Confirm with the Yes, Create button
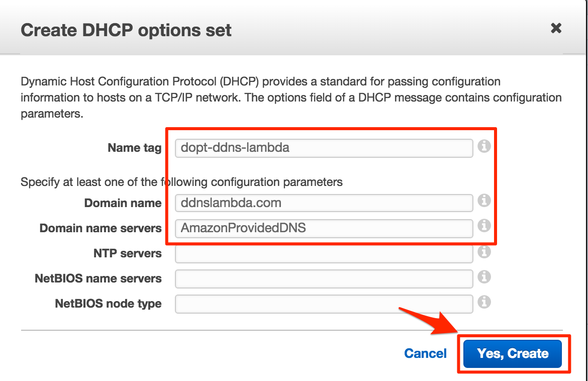 point(513,354)
